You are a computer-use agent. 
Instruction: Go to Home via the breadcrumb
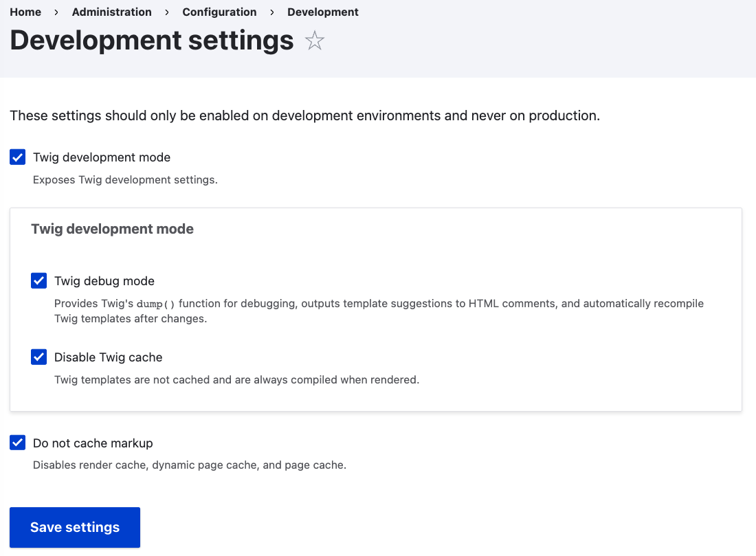25,12
